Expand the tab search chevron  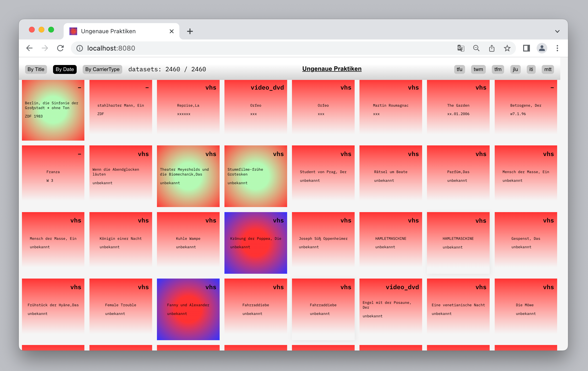pyautogui.click(x=557, y=31)
